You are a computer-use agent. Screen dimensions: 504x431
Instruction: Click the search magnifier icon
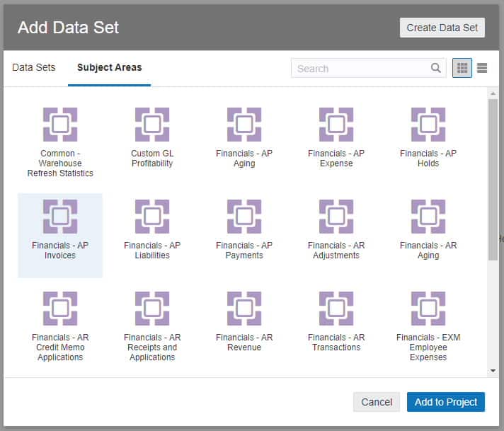click(435, 68)
